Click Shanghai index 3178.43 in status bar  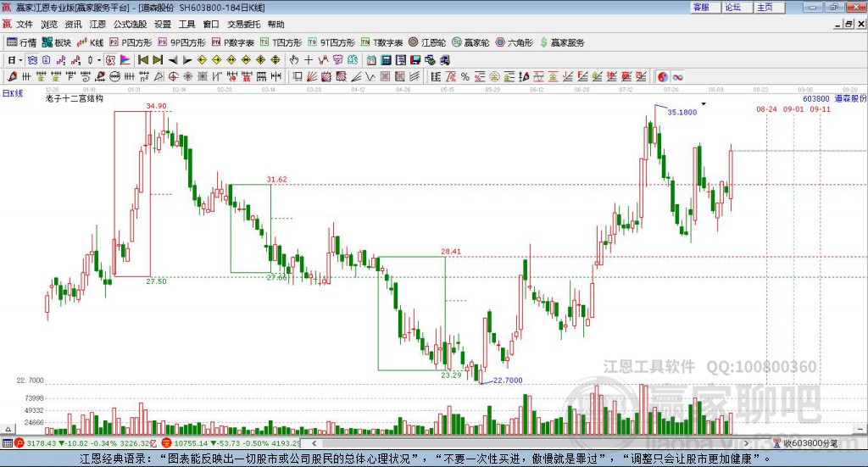coord(41,443)
